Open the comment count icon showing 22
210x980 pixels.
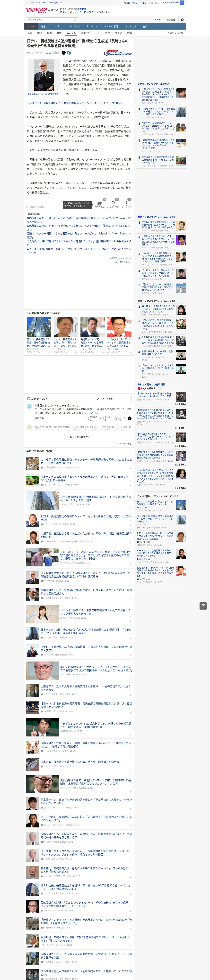coord(48,53)
